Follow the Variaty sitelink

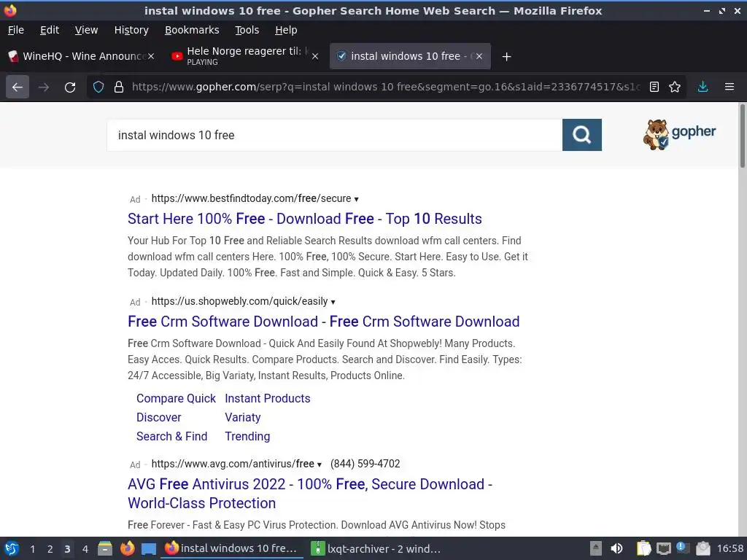[x=242, y=418]
